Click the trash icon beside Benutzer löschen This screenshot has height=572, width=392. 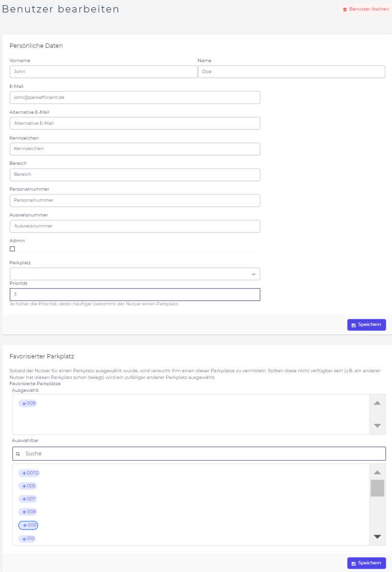345,10
